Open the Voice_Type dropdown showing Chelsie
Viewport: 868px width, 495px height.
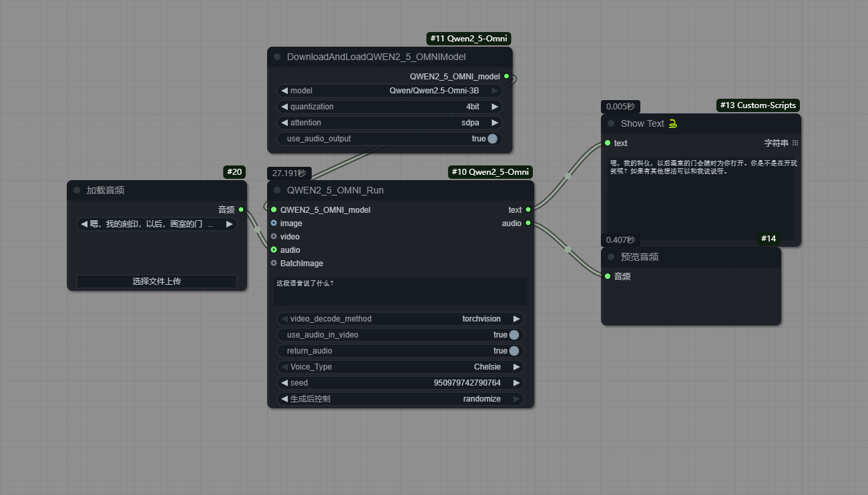[401, 367]
